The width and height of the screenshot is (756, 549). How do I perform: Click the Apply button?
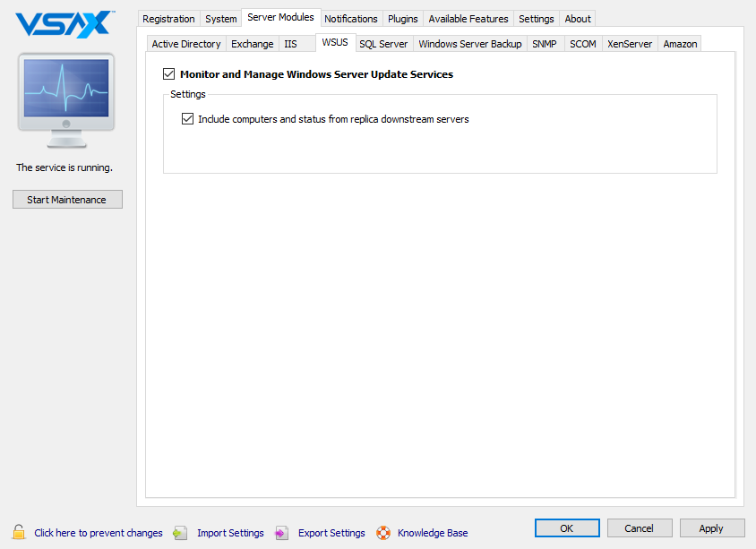pos(711,528)
